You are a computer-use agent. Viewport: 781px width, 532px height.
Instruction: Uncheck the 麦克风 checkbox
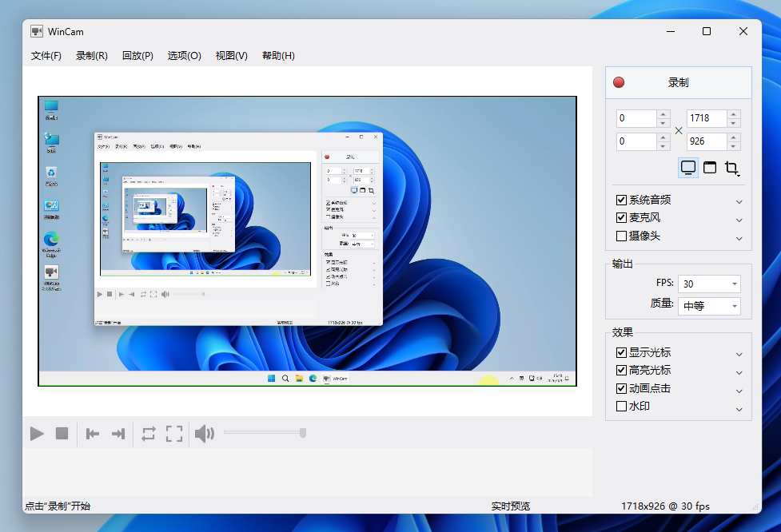621,217
